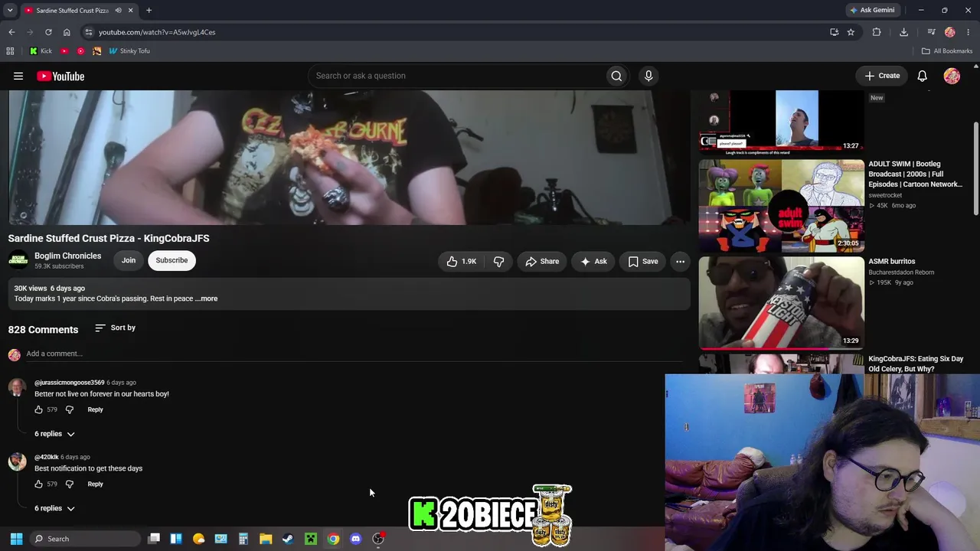Like the comment by @420klk
Screen dimensions: 980x551
pyautogui.click(x=38, y=484)
